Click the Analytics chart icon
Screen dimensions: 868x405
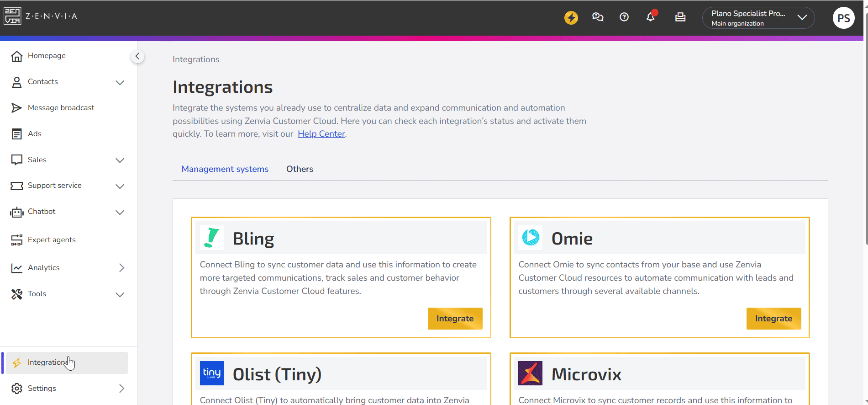tap(17, 268)
